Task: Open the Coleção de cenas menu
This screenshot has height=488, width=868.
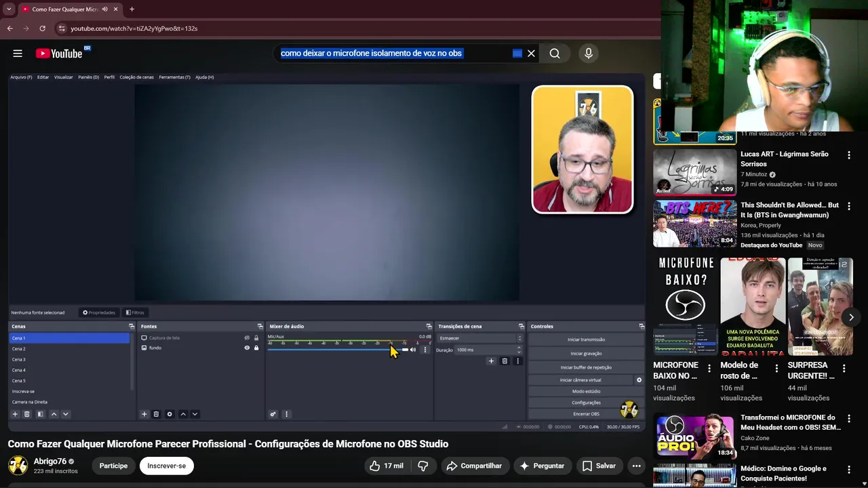Action: (x=136, y=77)
